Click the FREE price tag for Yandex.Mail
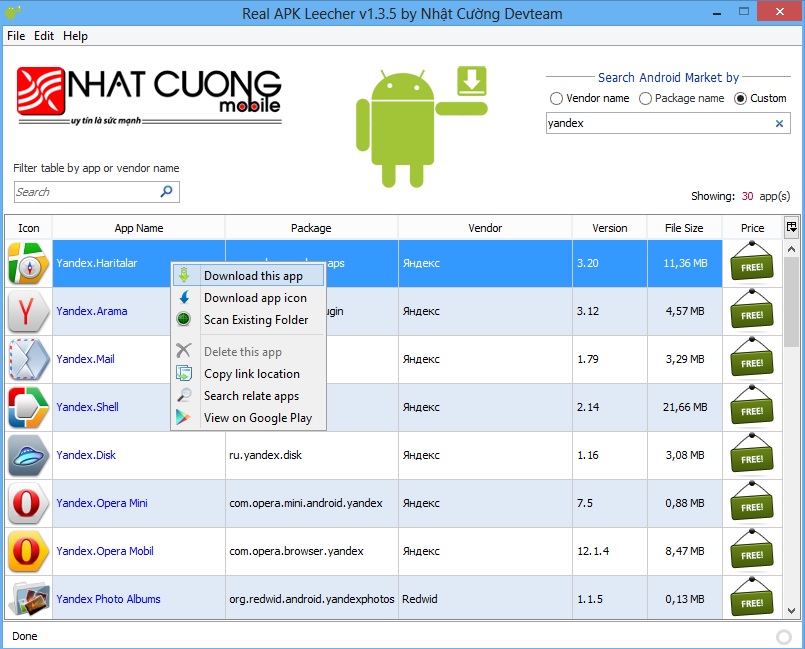Viewport: 805px width, 649px height. [x=752, y=358]
